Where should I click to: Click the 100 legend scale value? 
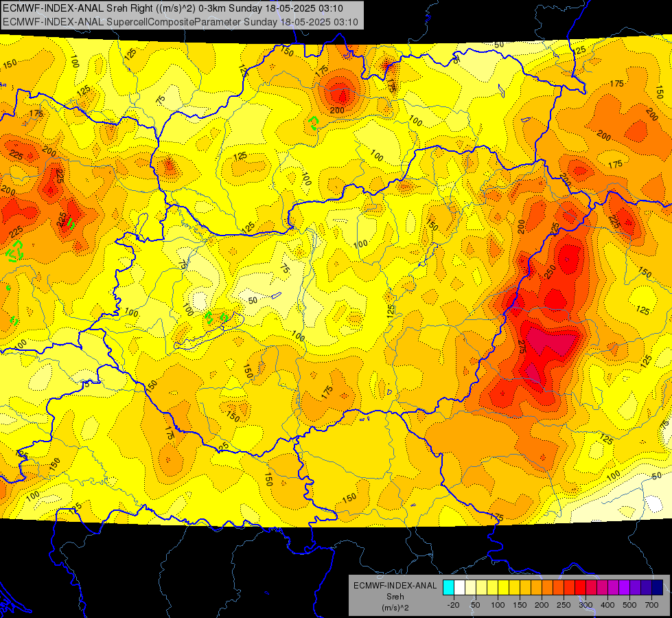498,605
